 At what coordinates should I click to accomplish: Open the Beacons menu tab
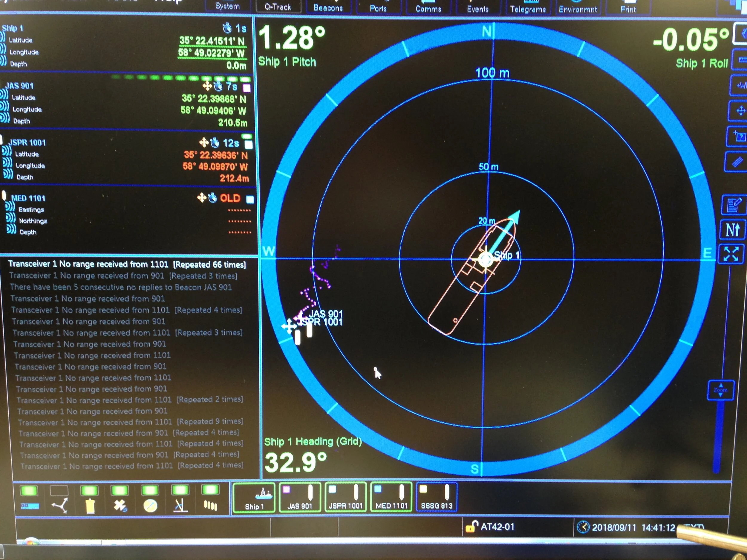click(x=328, y=8)
